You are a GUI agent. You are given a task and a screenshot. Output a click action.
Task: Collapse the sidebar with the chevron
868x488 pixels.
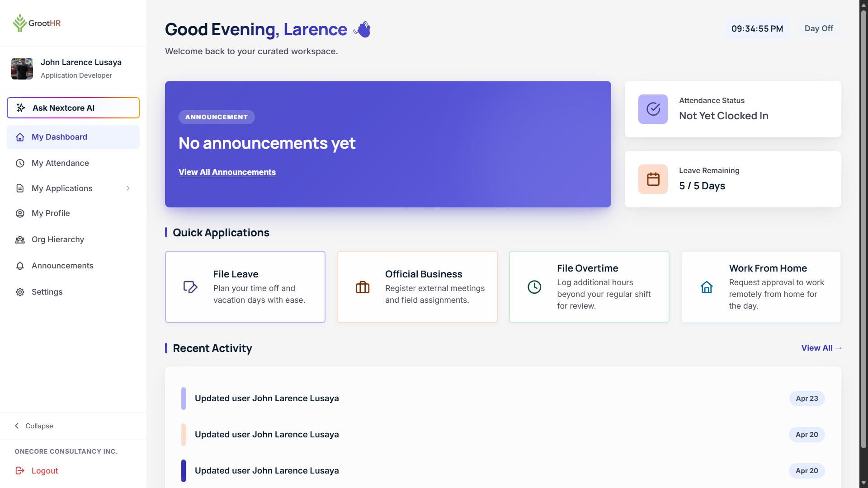pyautogui.click(x=17, y=426)
